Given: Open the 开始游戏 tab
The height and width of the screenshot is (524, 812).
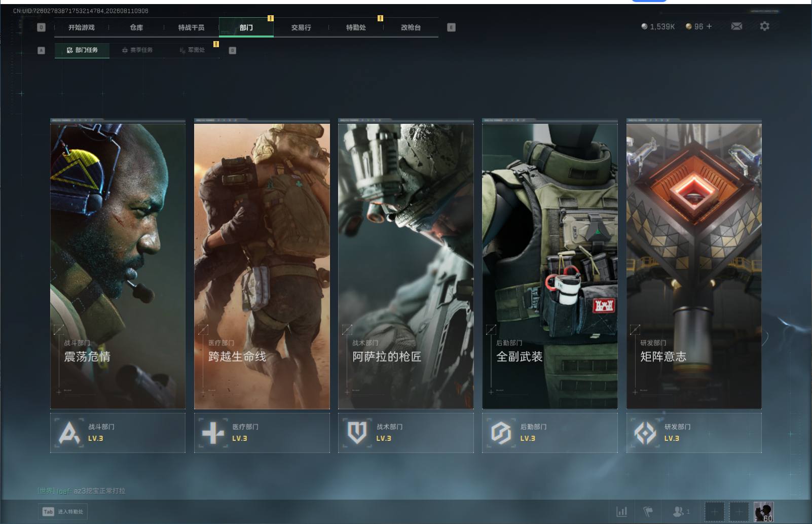Looking at the screenshot, I should pyautogui.click(x=82, y=27).
